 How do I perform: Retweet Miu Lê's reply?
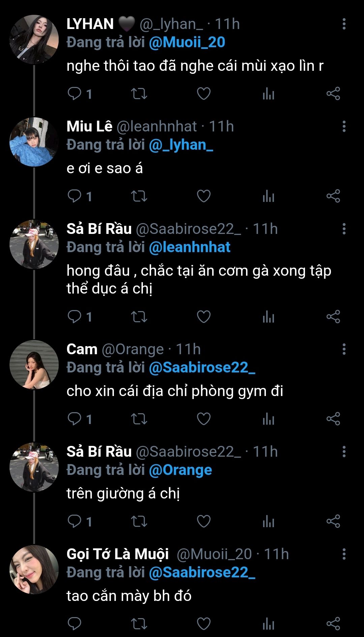click(x=139, y=196)
